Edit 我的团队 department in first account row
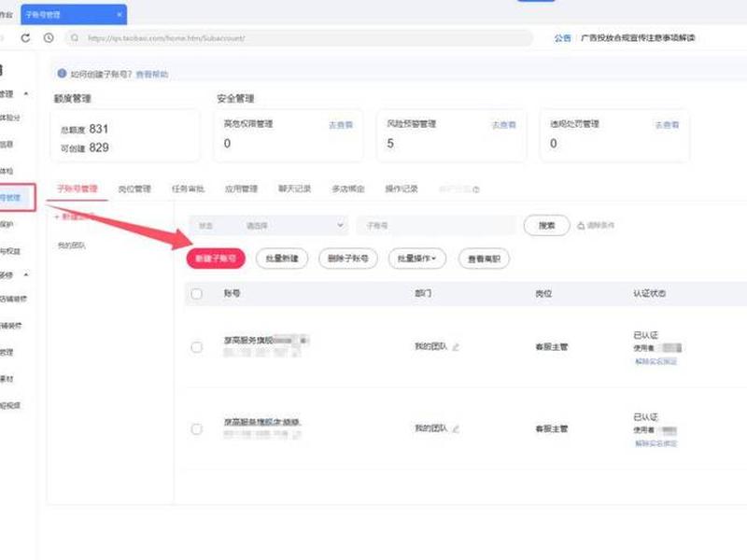 [456, 347]
